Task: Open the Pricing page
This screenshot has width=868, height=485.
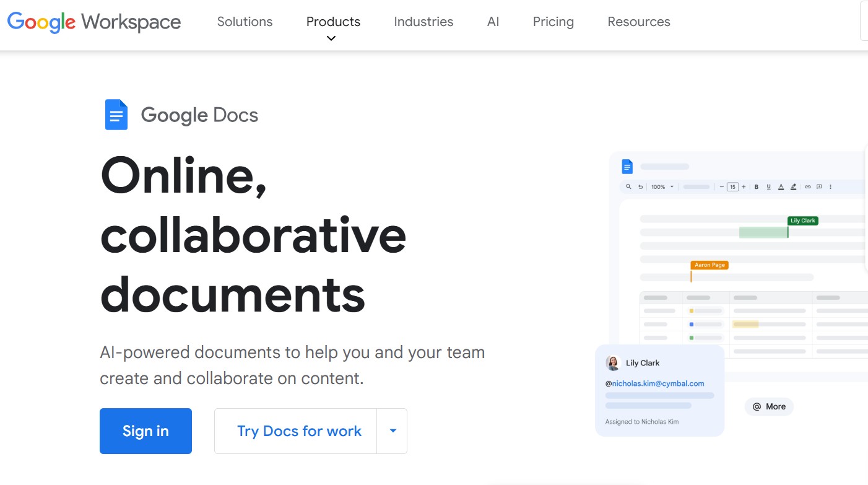Action: 553,22
